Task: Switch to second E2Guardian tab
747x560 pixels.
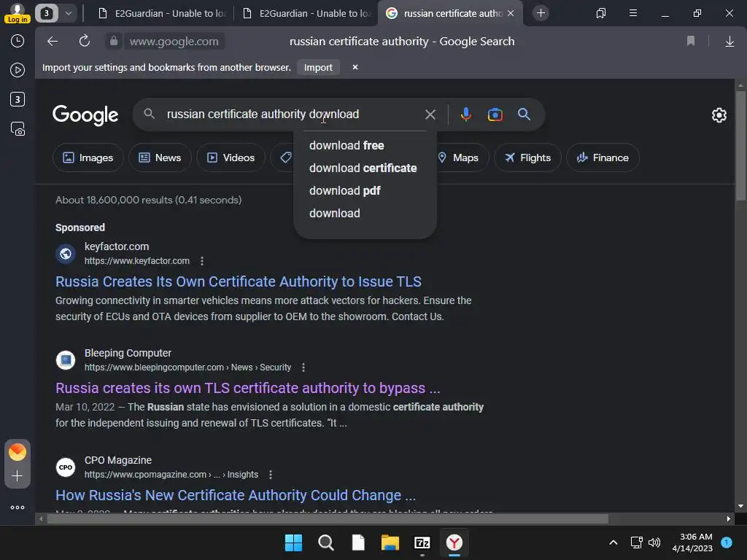Action: point(307,13)
